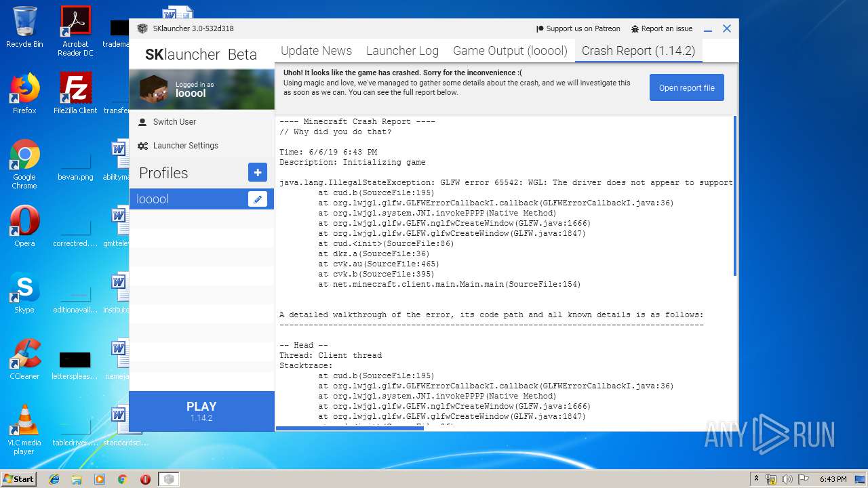Image resolution: width=868 pixels, height=488 pixels.
Task: Launch Google Chrome desktop shortcut
Action: [x=24, y=165]
